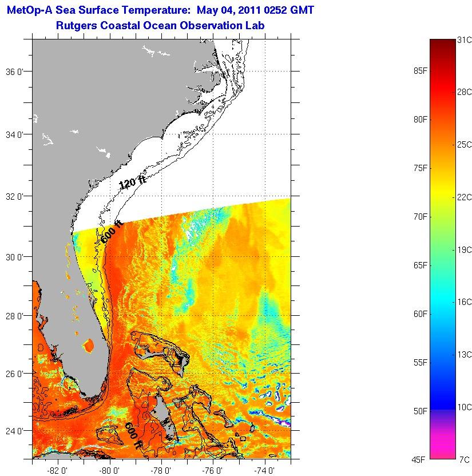Click the MetOp-A Sea Surface Temperature title
Viewport: 472px width, 476px height.
[160, 10]
